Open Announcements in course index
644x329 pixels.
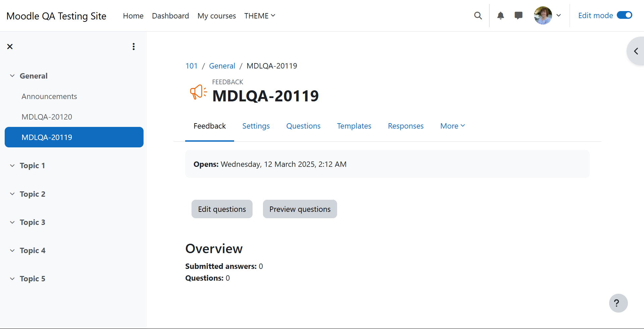49,96
